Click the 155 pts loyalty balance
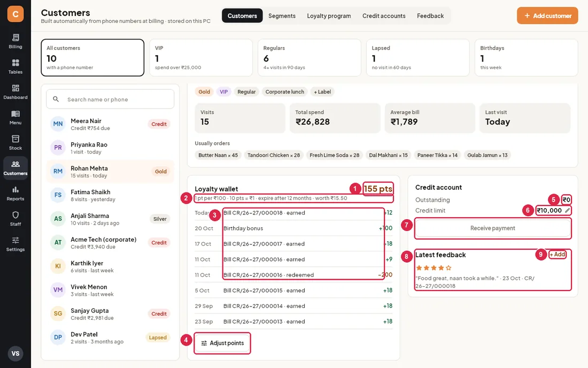Image resolution: width=588 pixels, height=368 pixels. click(x=378, y=189)
